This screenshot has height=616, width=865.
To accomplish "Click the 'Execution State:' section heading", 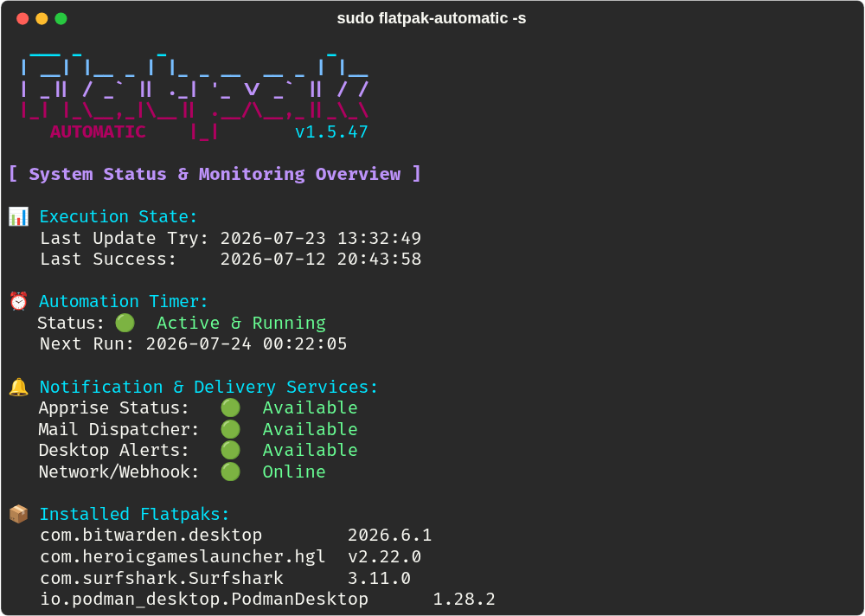I will pos(118,216).
